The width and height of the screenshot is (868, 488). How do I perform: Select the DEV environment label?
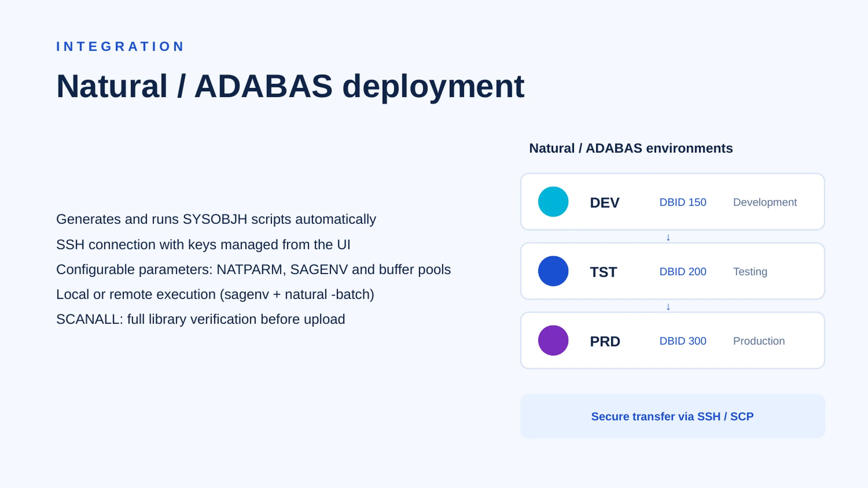pos(605,203)
